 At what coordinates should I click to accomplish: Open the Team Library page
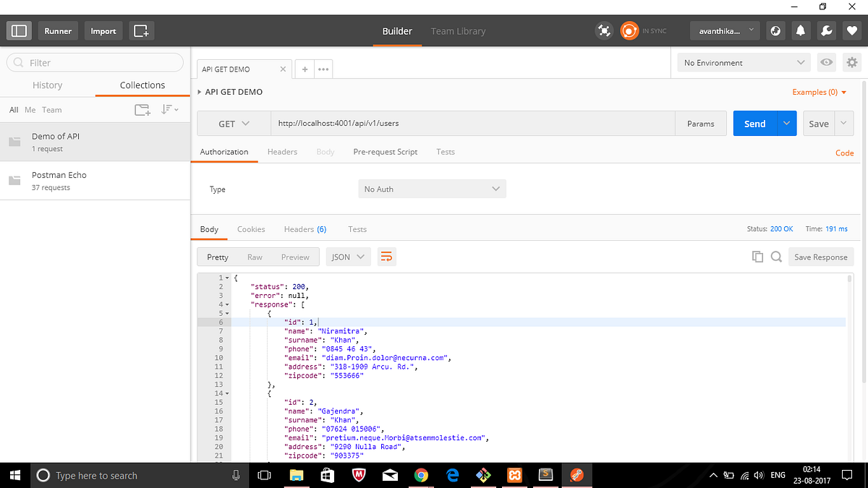click(x=458, y=31)
